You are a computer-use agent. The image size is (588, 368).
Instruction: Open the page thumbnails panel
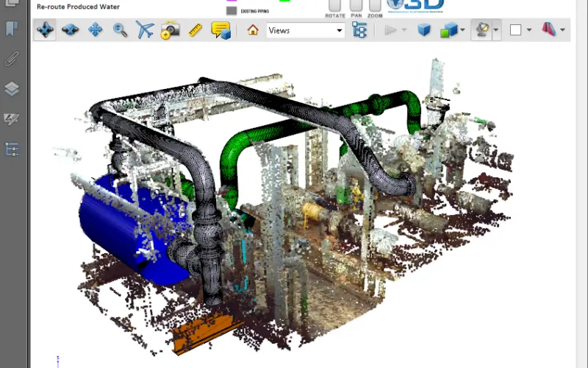coord(12,3)
